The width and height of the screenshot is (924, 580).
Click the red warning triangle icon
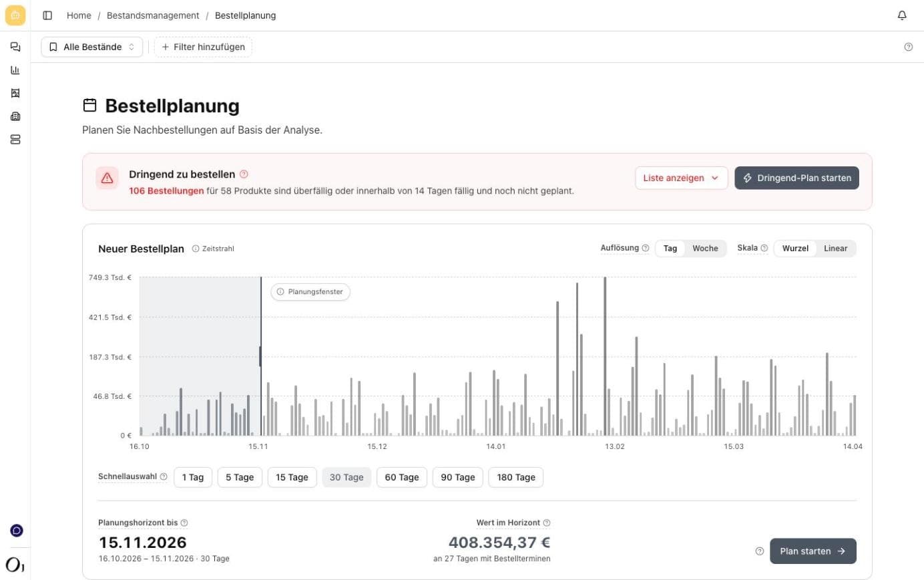click(107, 178)
